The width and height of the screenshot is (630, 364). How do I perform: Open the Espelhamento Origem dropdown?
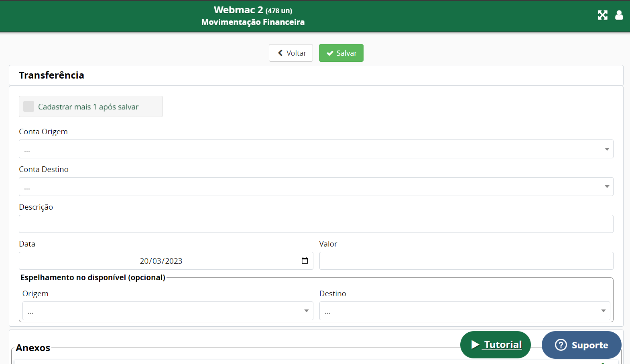[167, 311]
